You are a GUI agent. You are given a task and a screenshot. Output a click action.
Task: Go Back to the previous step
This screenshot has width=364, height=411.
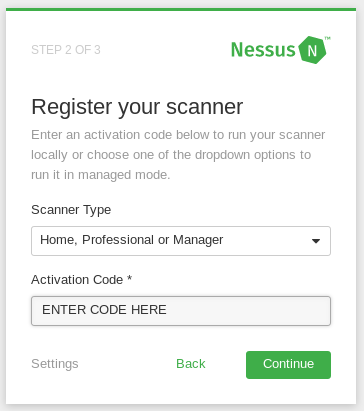(x=191, y=364)
